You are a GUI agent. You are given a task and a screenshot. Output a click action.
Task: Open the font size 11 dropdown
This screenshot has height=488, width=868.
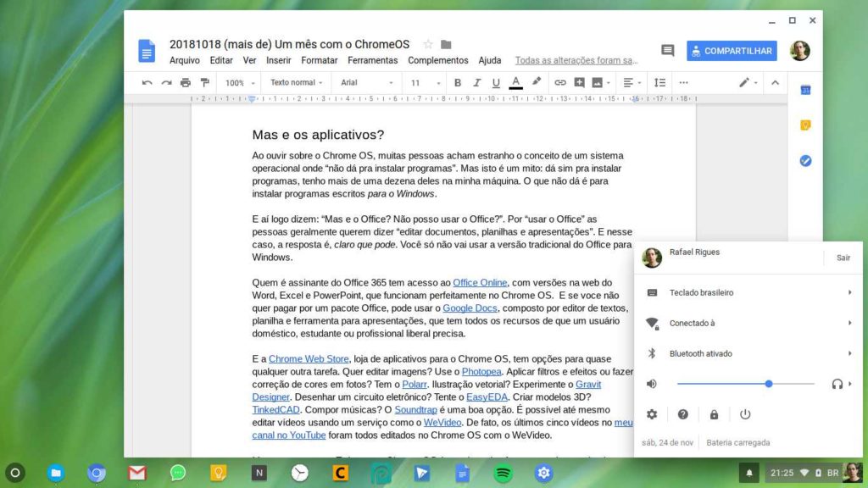pyautogui.click(x=426, y=83)
